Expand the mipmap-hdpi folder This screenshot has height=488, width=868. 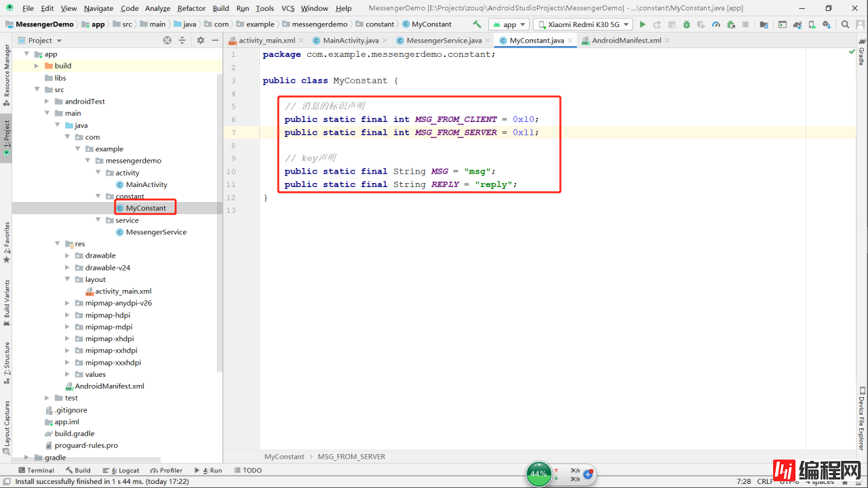(68, 315)
